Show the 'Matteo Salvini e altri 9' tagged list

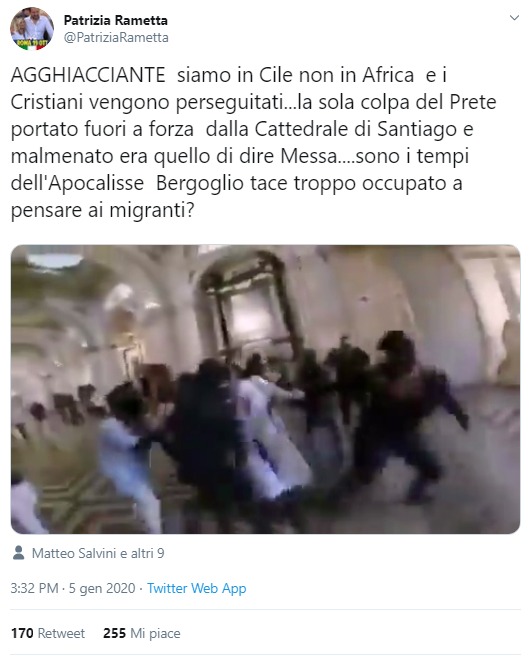98,553
